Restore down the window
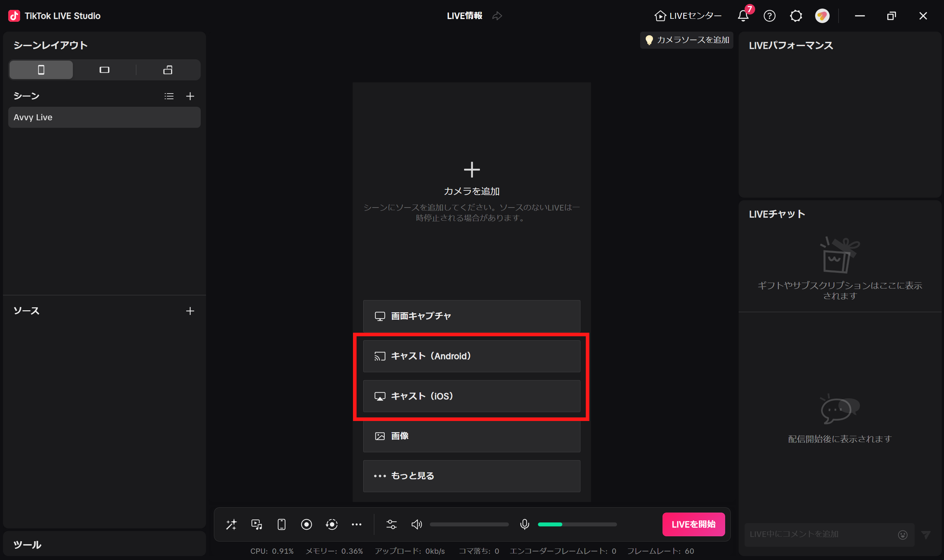 coord(892,16)
